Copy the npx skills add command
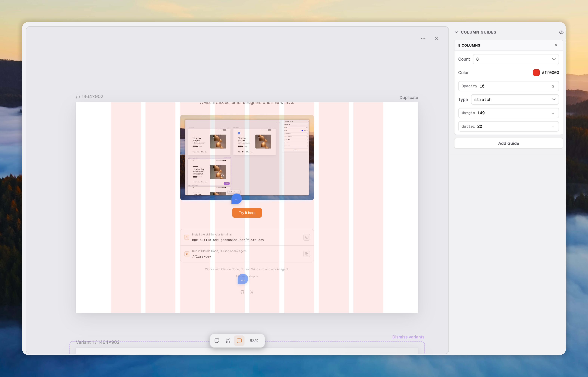588x377 pixels. [307, 237]
